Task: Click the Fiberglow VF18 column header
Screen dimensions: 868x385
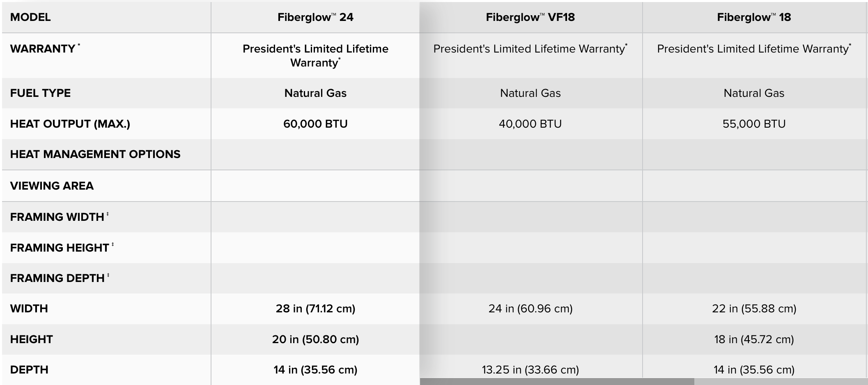Action: (x=530, y=17)
